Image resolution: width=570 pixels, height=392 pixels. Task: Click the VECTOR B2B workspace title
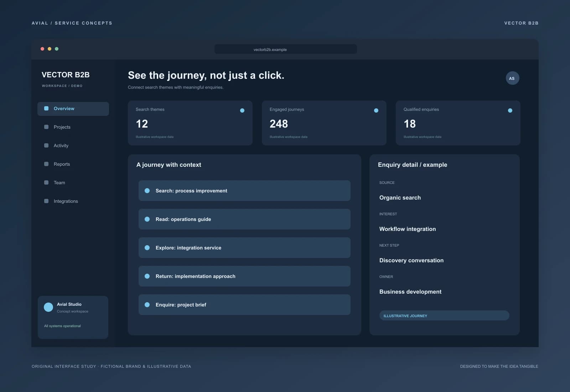click(x=66, y=75)
